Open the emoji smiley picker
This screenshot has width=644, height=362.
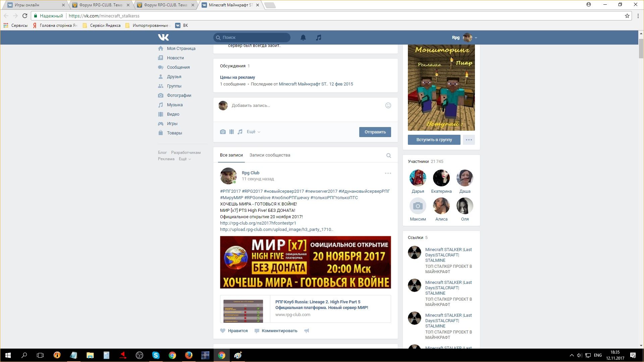[388, 105]
